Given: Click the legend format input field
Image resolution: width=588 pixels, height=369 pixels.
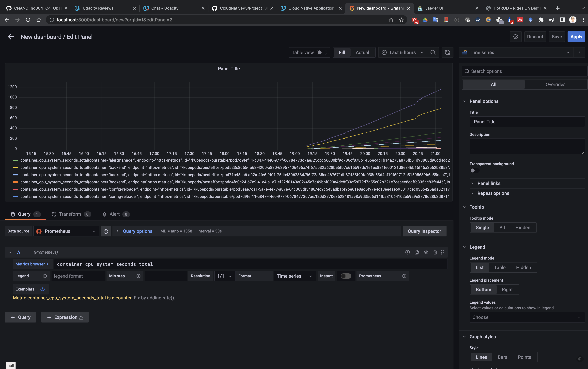Looking at the screenshot, I should (x=78, y=276).
